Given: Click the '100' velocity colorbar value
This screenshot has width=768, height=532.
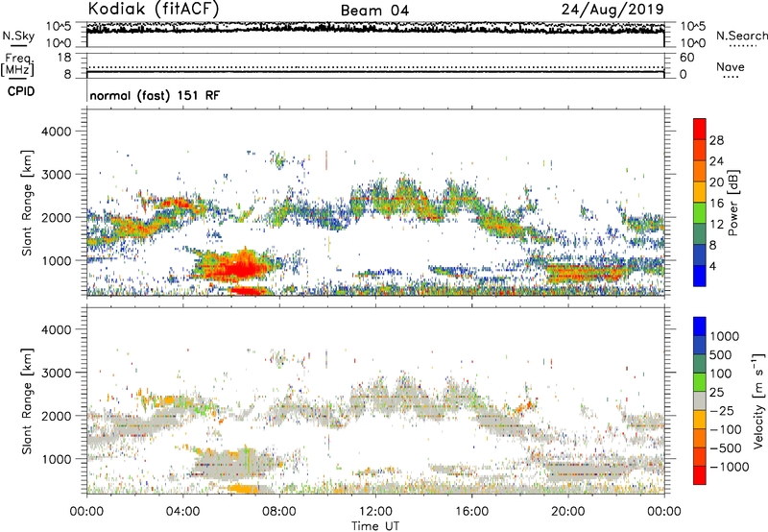Looking at the screenshot, I should click(721, 374).
